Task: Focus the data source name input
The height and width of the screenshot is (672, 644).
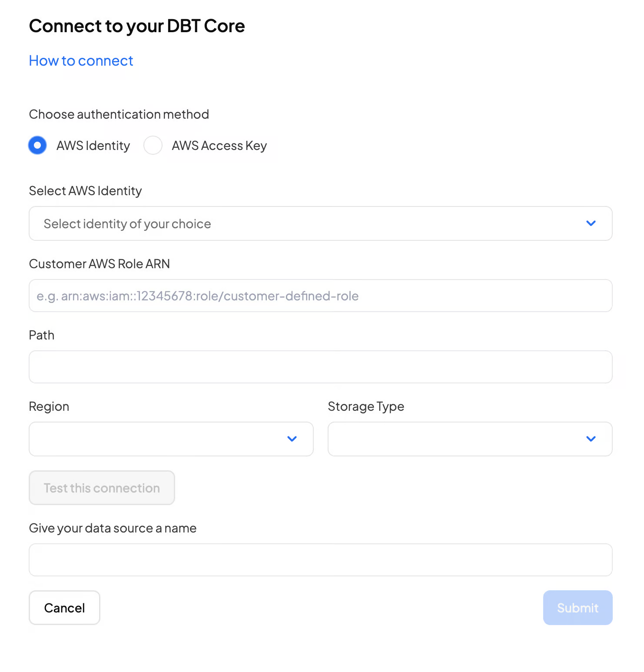Action: click(320, 560)
